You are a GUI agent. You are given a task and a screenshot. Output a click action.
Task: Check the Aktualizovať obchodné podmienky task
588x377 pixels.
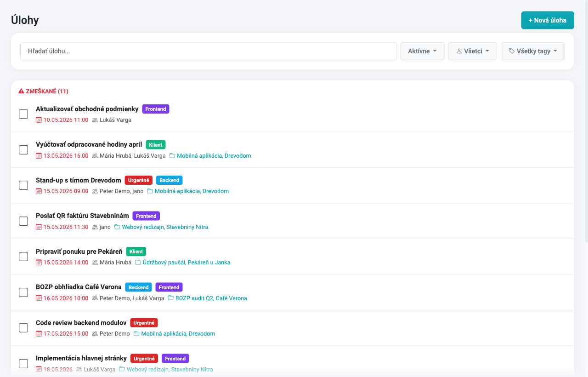pyautogui.click(x=23, y=114)
